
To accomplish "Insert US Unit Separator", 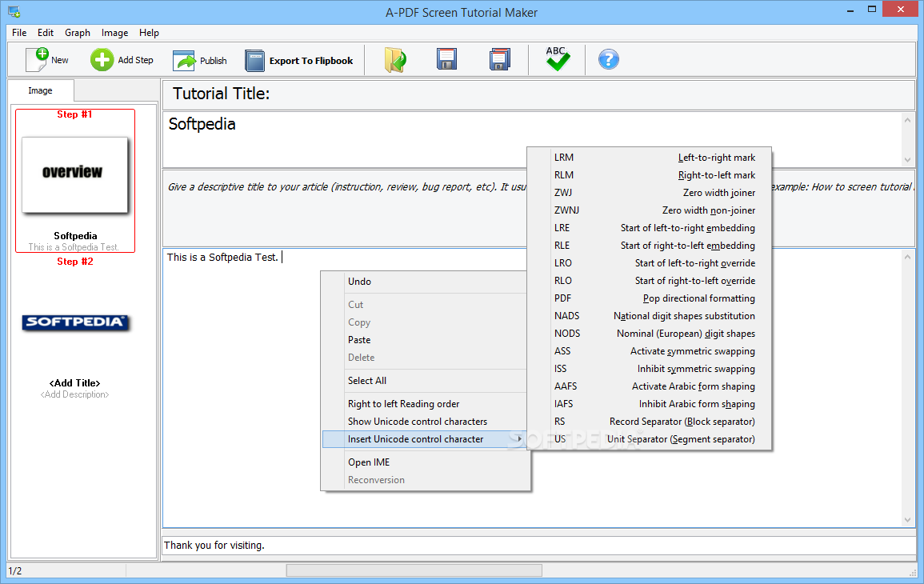I will [649, 439].
